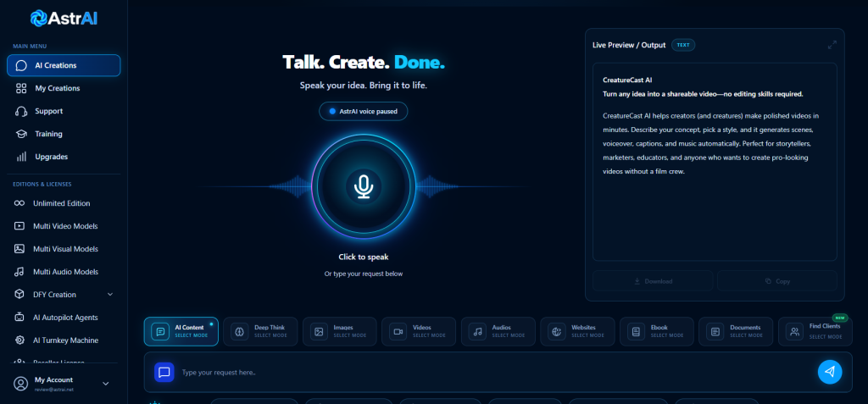Click the Ebook mode book icon
This screenshot has height=404, width=868.
click(x=636, y=331)
